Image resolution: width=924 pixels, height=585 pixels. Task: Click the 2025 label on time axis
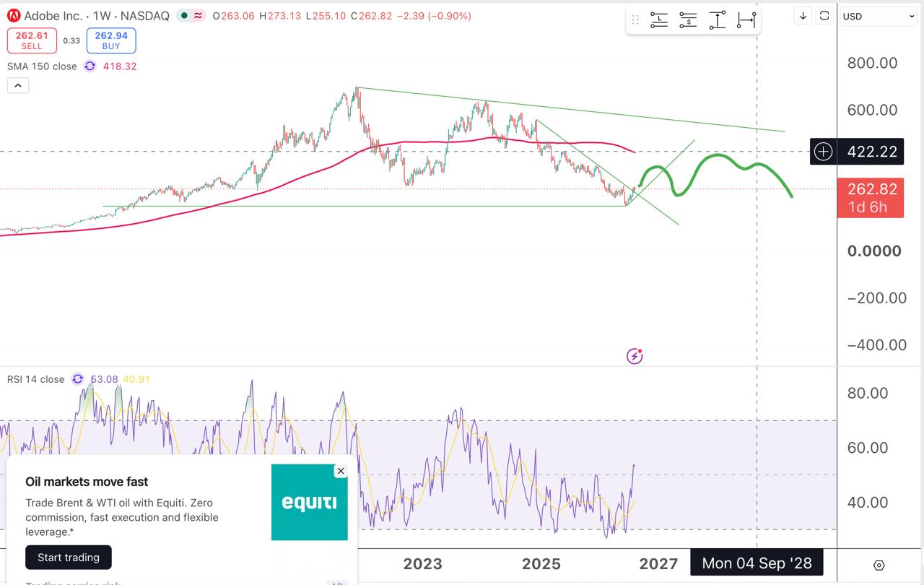pyautogui.click(x=541, y=563)
